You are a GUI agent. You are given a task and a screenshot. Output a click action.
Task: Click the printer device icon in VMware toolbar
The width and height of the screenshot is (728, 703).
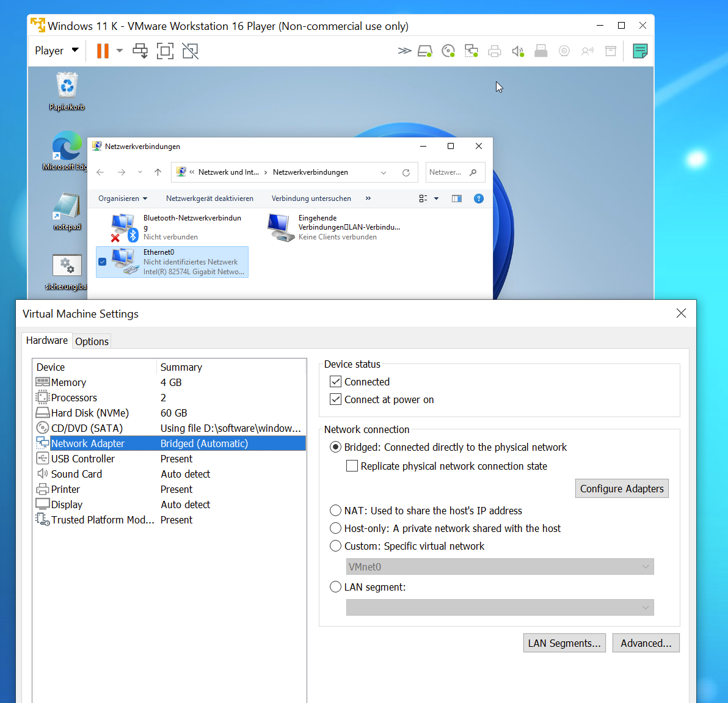(495, 51)
